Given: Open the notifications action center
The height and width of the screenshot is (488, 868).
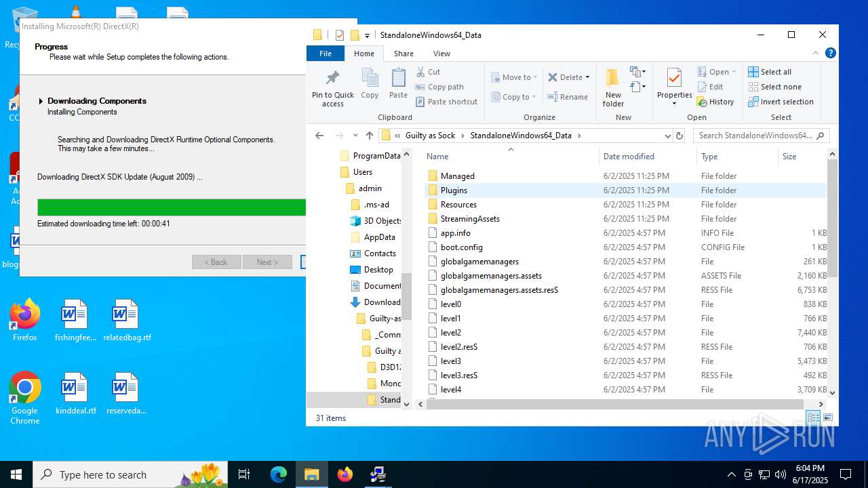Looking at the screenshot, I should coord(846,474).
